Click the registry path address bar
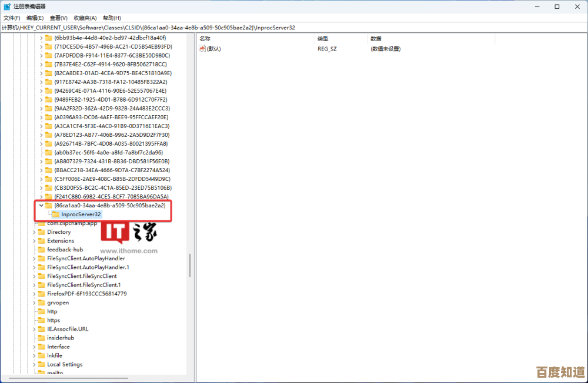The width and height of the screenshot is (588, 383). 294,28
